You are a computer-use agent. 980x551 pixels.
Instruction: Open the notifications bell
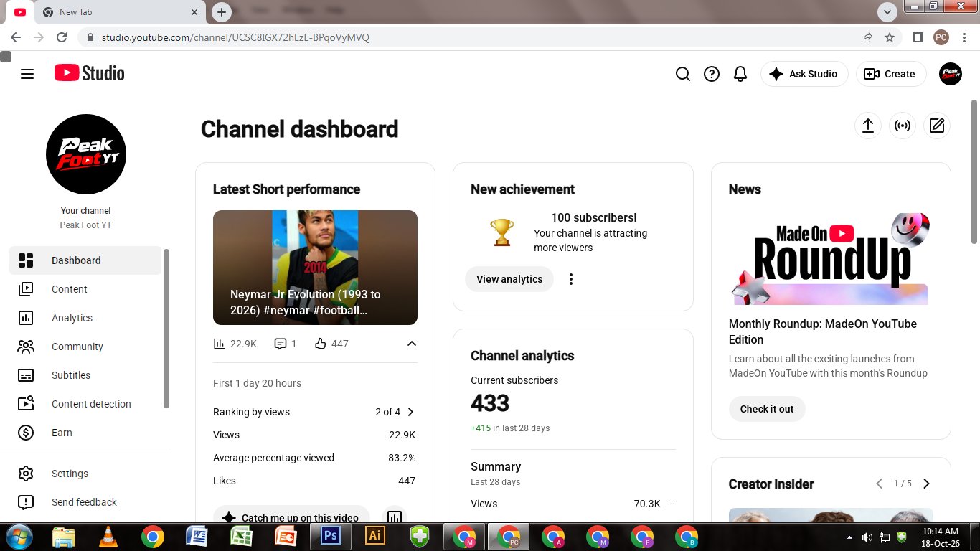click(x=740, y=74)
